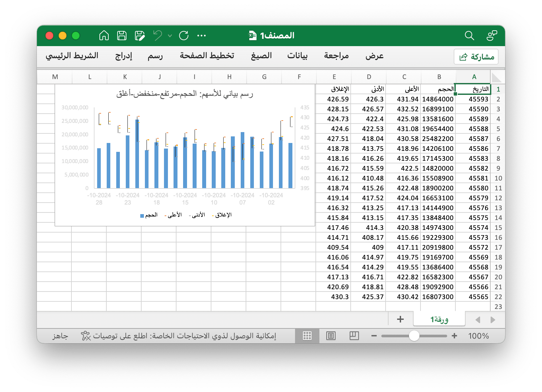This screenshot has height=392, width=542.
Task: Click the chart title text
Action: point(185,94)
